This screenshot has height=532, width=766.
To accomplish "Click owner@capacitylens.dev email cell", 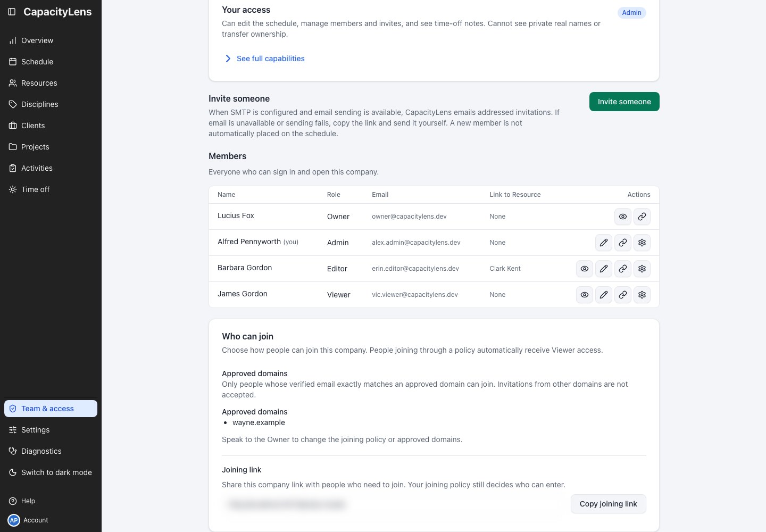I will point(409,217).
